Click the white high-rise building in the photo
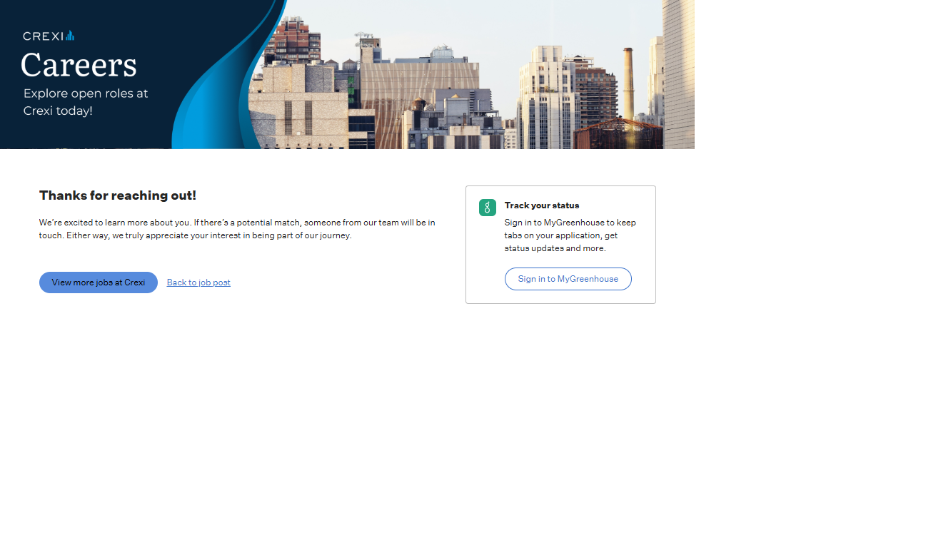Screen dimensions: 926x560 (x=546, y=100)
